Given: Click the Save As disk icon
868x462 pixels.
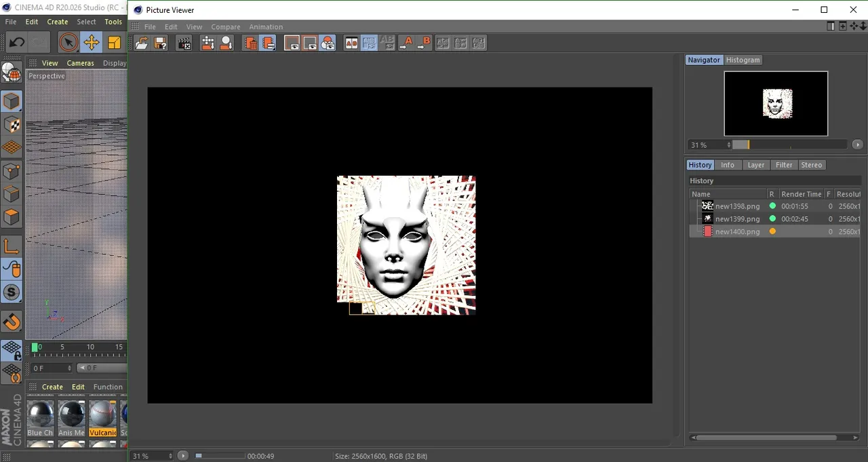Looking at the screenshot, I should tap(160, 43).
